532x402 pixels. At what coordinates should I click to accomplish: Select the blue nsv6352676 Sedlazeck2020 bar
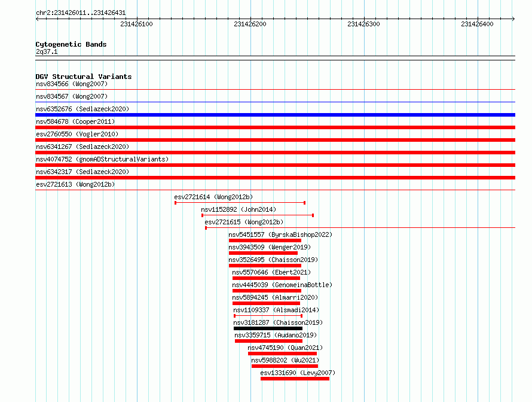[x=275, y=115]
